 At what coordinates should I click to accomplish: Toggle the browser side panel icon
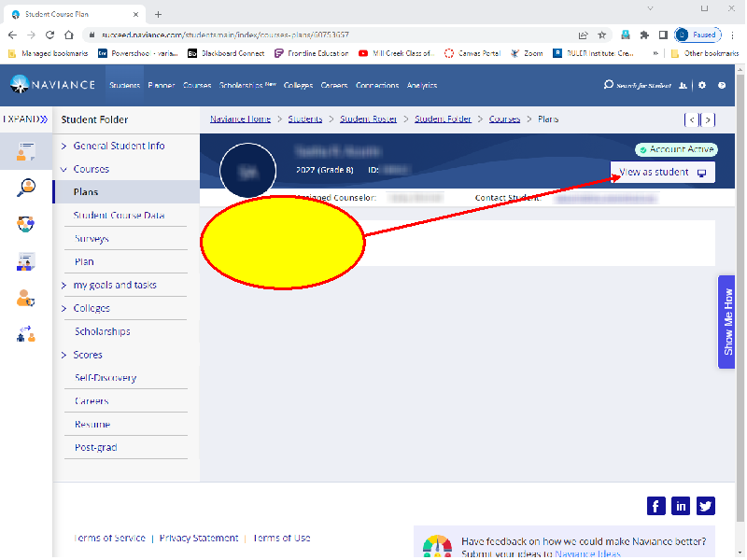click(663, 35)
